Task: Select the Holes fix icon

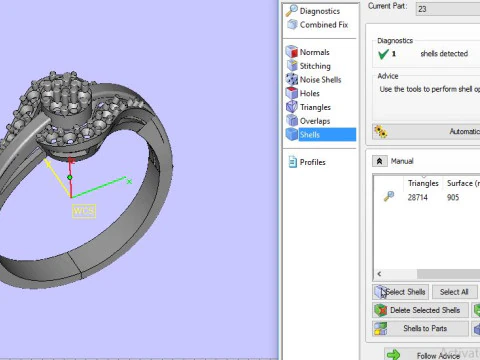Action: (x=292, y=93)
